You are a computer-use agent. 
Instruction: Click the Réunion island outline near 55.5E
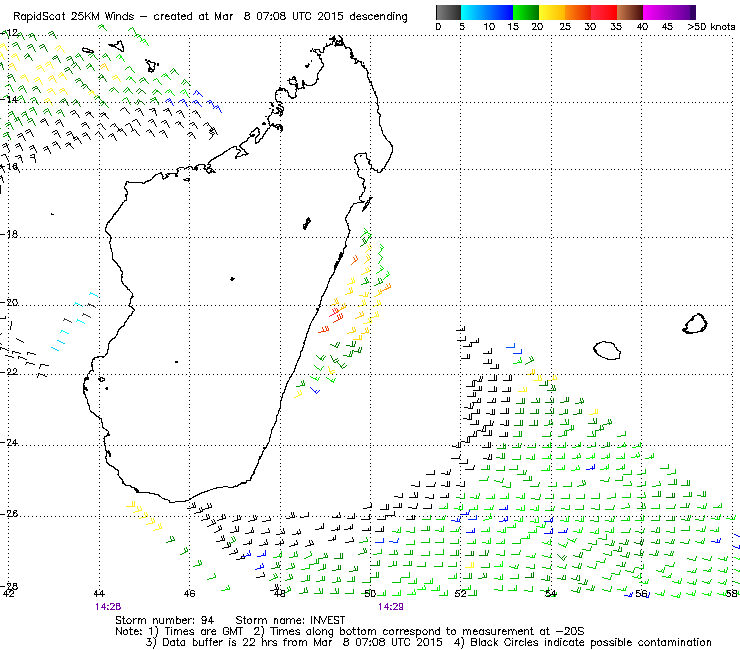[607, 351]
